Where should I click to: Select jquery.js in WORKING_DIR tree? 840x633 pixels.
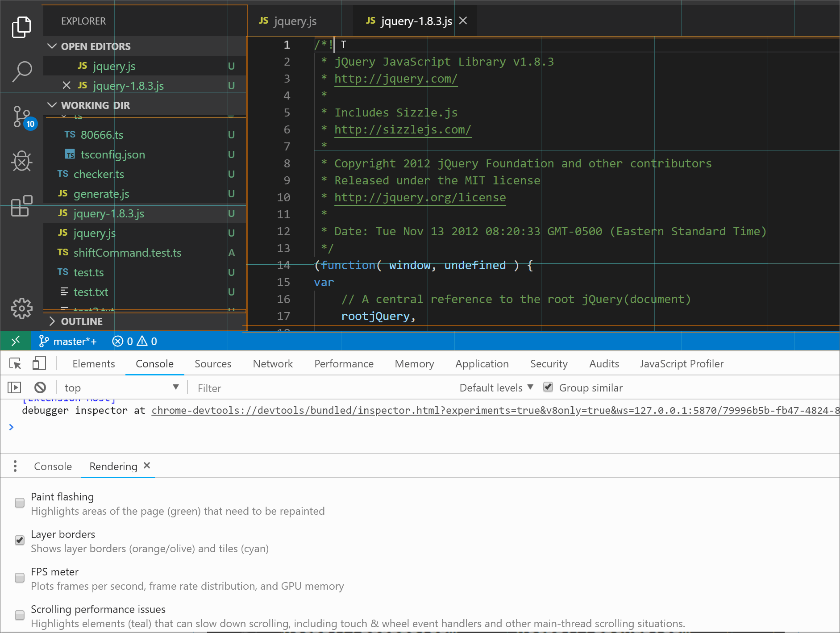(145, 233)
